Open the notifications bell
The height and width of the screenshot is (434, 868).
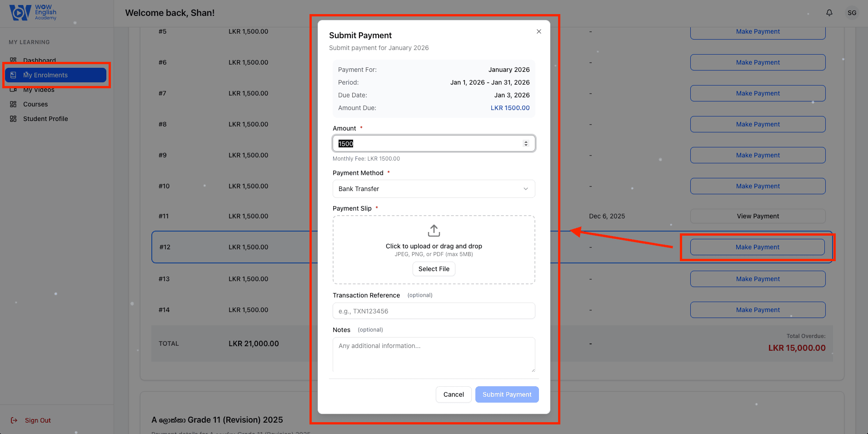pyautogui.click(x=829, y=13)
